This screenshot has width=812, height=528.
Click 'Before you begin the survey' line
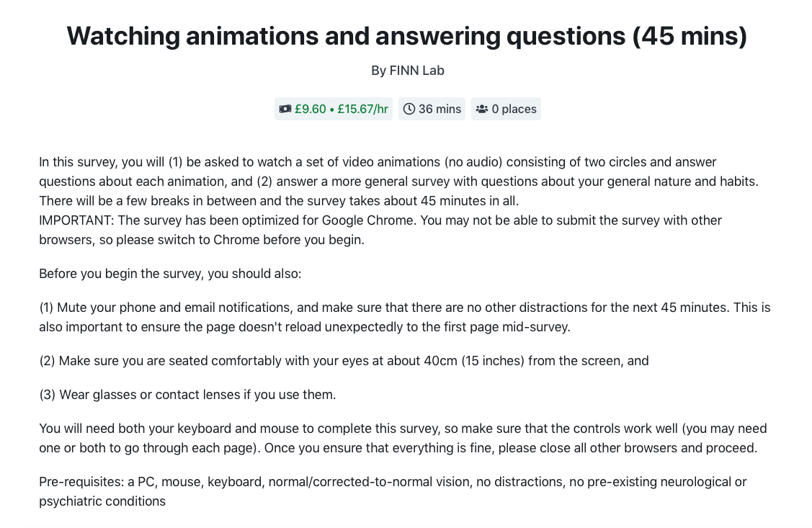point(170,273)
